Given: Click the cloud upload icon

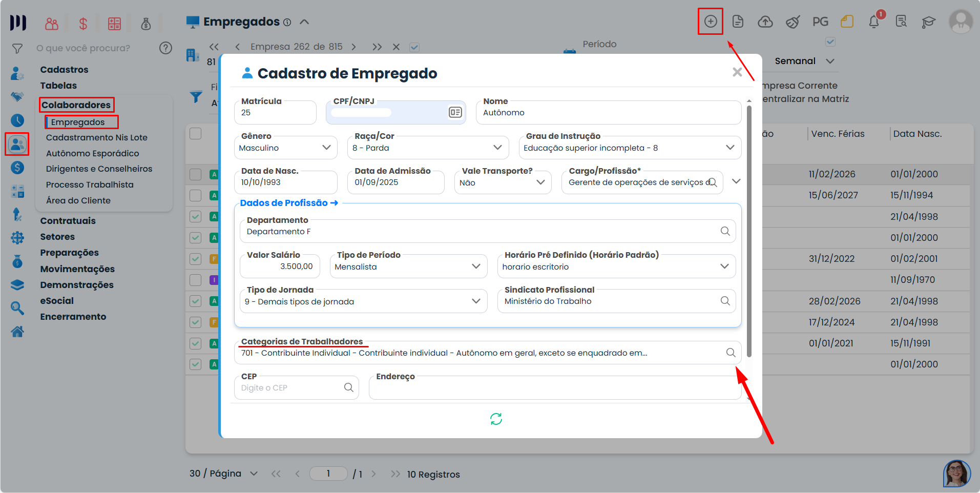Looking at the screenshot, I should pyautogui.click(x=765, y=22).
